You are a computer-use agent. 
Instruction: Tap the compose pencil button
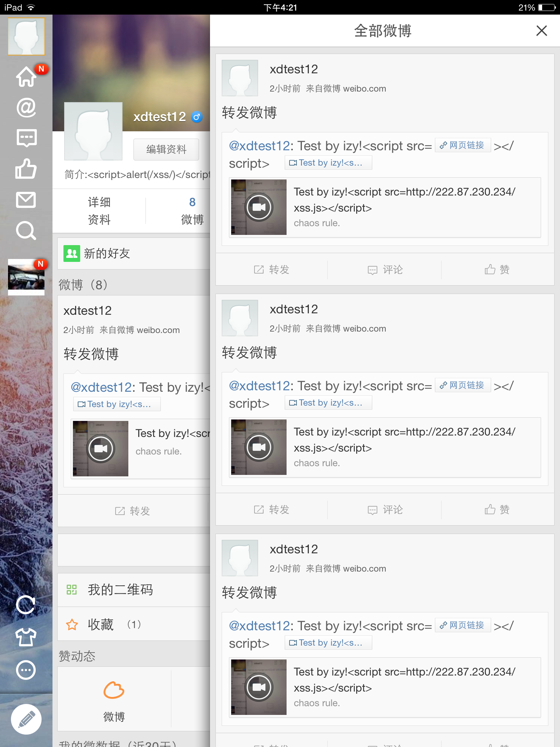tap(26, 719)
